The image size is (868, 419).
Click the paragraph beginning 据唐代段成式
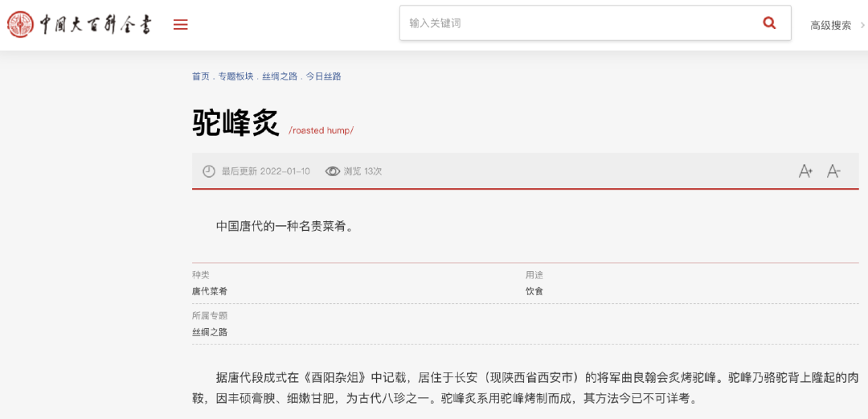pos(526,388)
